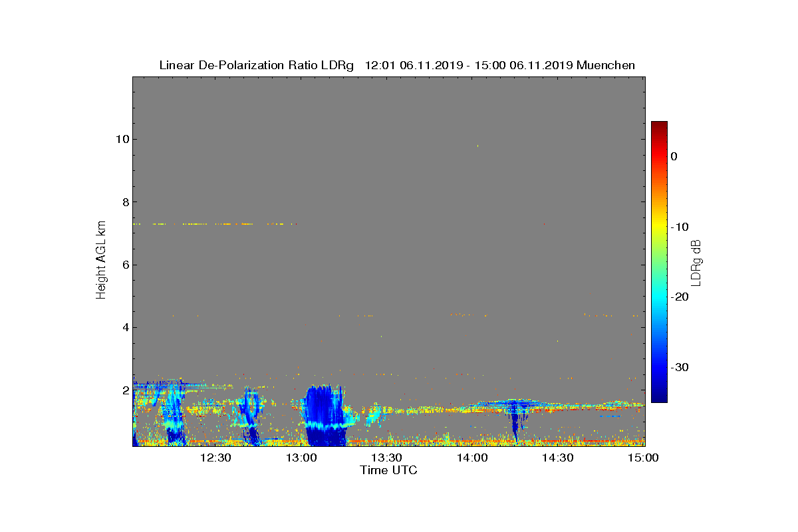Click the '13:30' time axis label
The width and height of the screenshot is (798, 532).
point(386,458)
